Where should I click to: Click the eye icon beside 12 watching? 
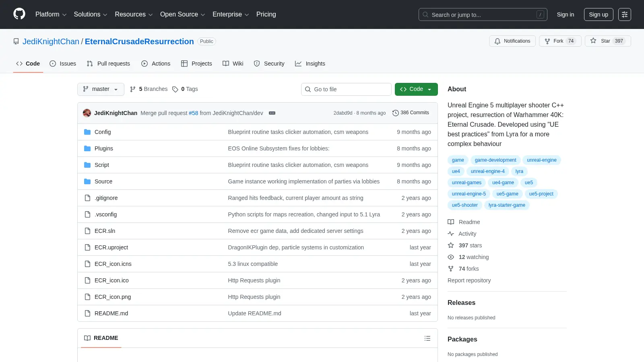pos(451,257)
